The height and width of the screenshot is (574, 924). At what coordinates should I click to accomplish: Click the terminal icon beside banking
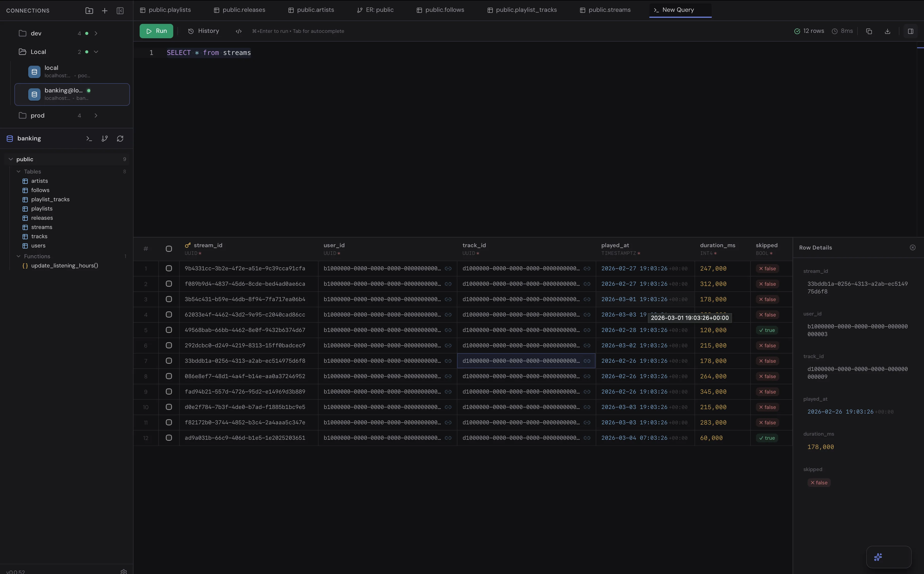[89, 138]
